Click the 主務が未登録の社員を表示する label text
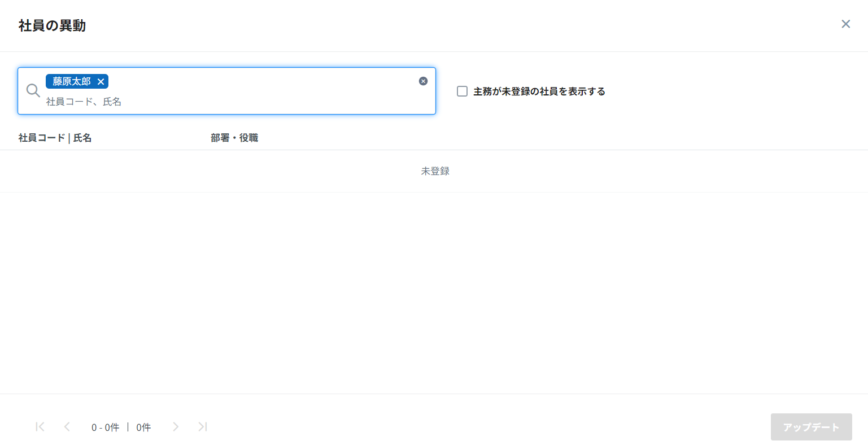868x445 pixels. (539, 91)
